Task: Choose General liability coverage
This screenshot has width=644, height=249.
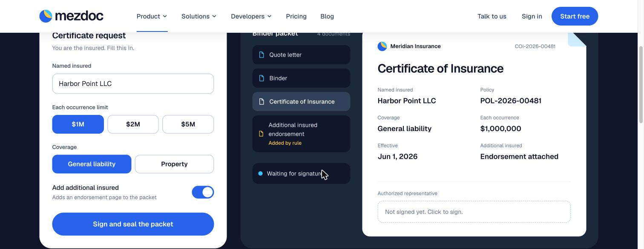Action: pyautogui.click(x=92, y=164)
